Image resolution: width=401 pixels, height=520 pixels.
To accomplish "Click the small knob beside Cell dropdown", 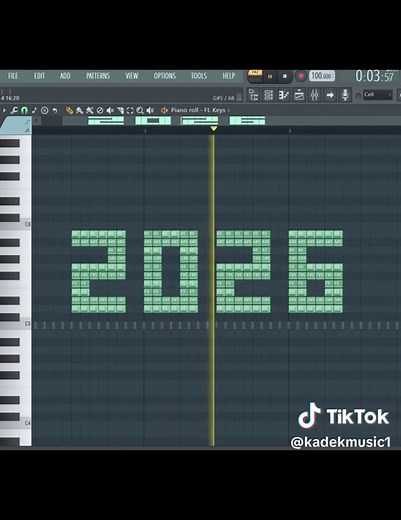I will [x=358, y=96].
